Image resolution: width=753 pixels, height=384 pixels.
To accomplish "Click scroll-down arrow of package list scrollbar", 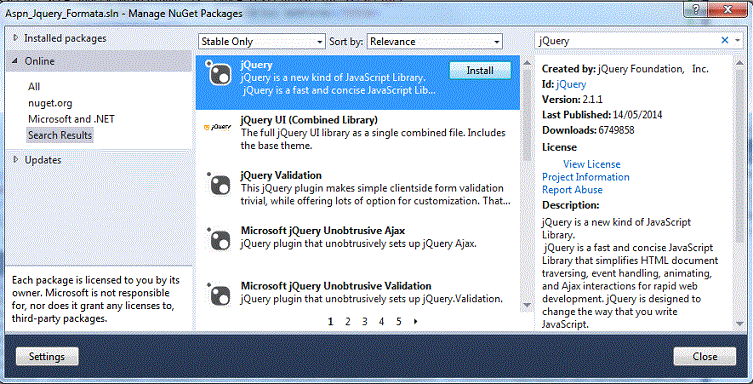I will pyautogui.click(x=527, y=305).
